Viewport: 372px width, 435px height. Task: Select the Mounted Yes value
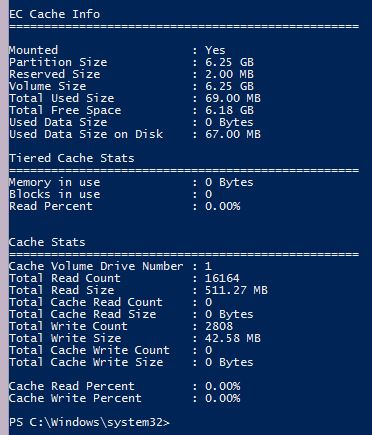click(215, 50)
